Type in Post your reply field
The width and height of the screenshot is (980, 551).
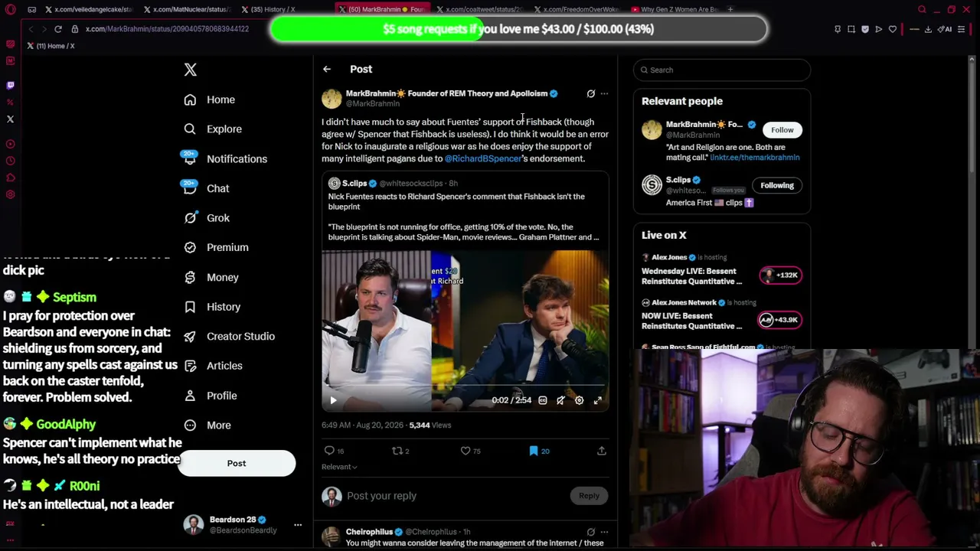pos(456,496)
